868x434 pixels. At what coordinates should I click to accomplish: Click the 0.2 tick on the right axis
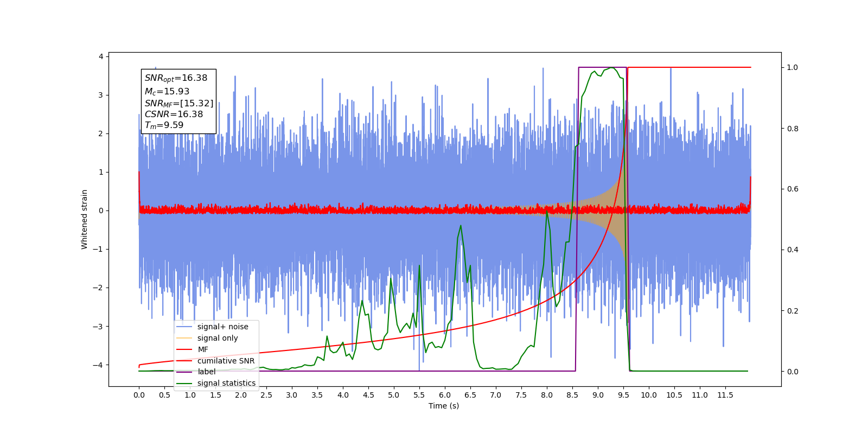click(793, 311)
